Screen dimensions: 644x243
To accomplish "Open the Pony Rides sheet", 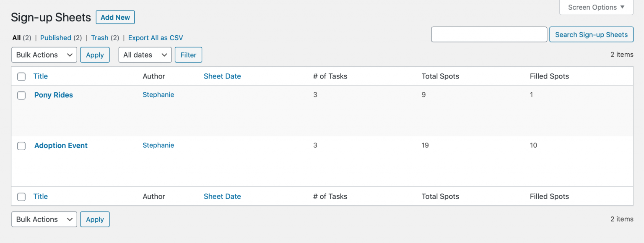I will 54,95.
